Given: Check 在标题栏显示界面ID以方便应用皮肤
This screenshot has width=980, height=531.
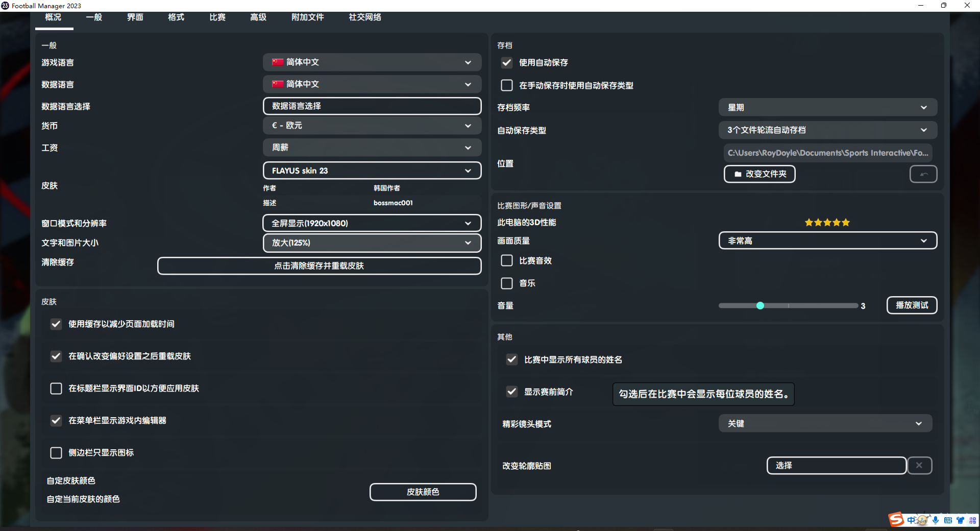Looking at the screenshot, I should click(56, 388).
